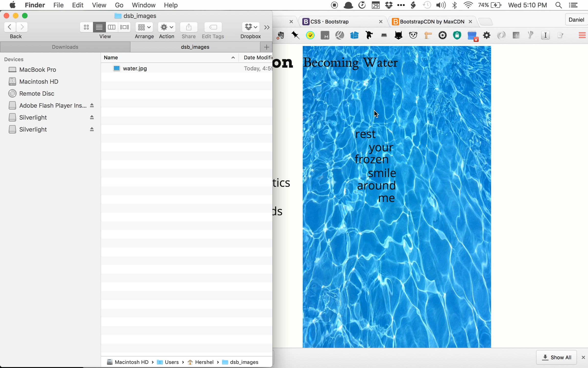Open the Arrange dropdown
This screenshot has height=368, width=588.
coord(144,27)
